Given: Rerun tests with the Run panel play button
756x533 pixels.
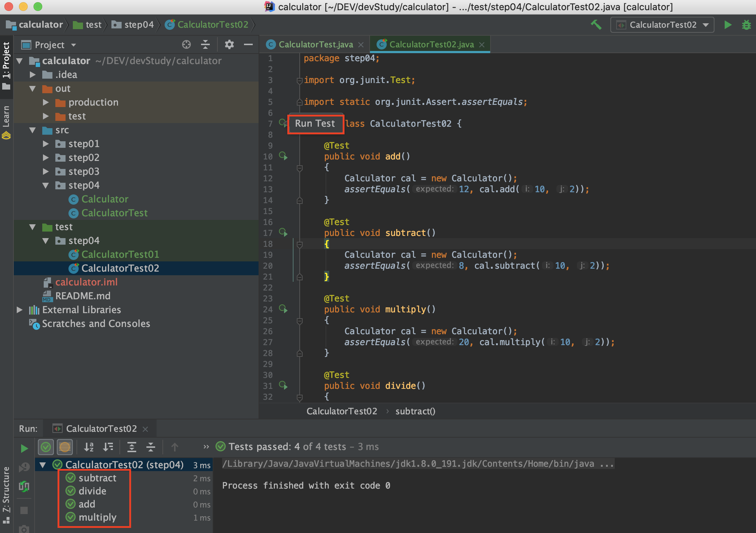Looking at the screenshot, I should pyautogui.click(x=24, y=448).
